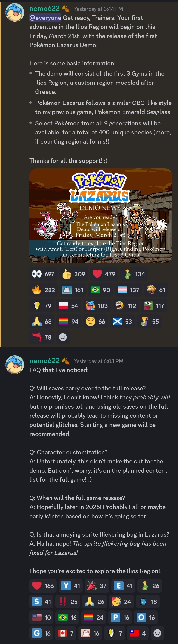Click the transgender flag reaction with 137

[128, 290]
